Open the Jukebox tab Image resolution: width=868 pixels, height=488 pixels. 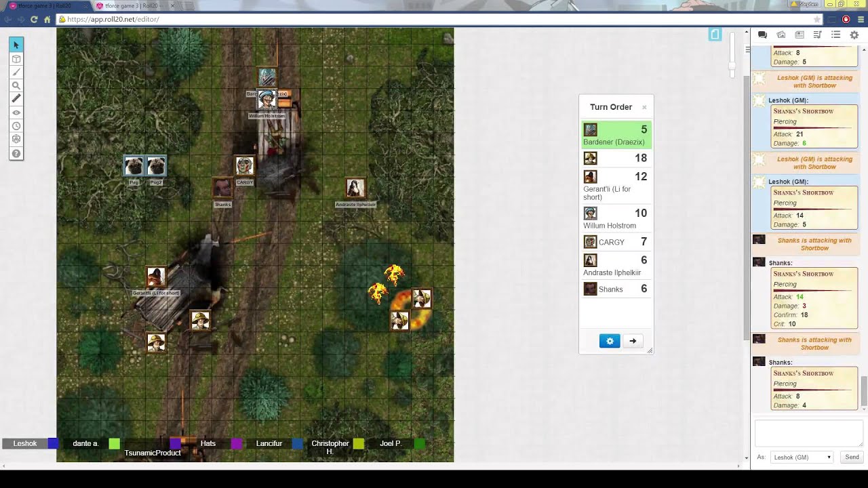click(818, 35)
